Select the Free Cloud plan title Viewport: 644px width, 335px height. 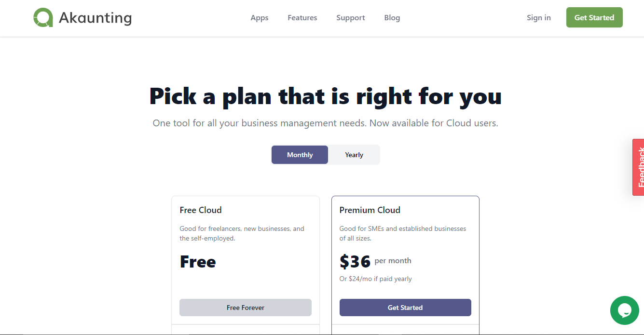201,210
